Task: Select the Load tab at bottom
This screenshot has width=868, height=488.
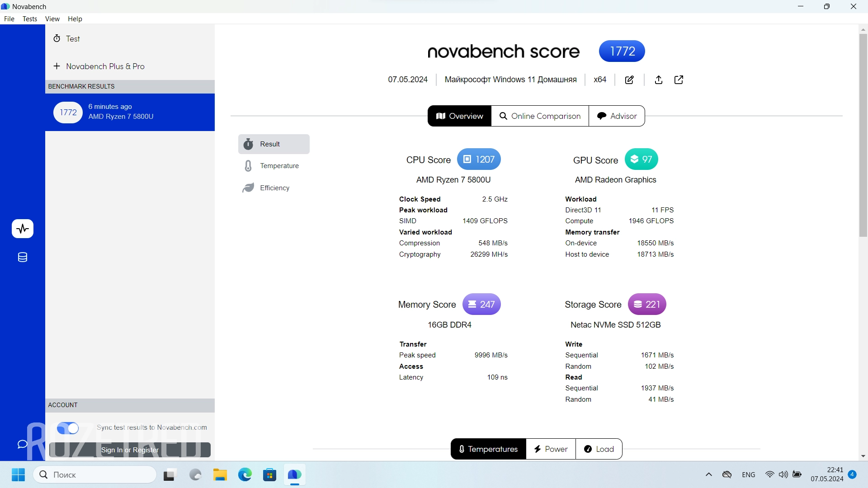Action: (599, 449)
